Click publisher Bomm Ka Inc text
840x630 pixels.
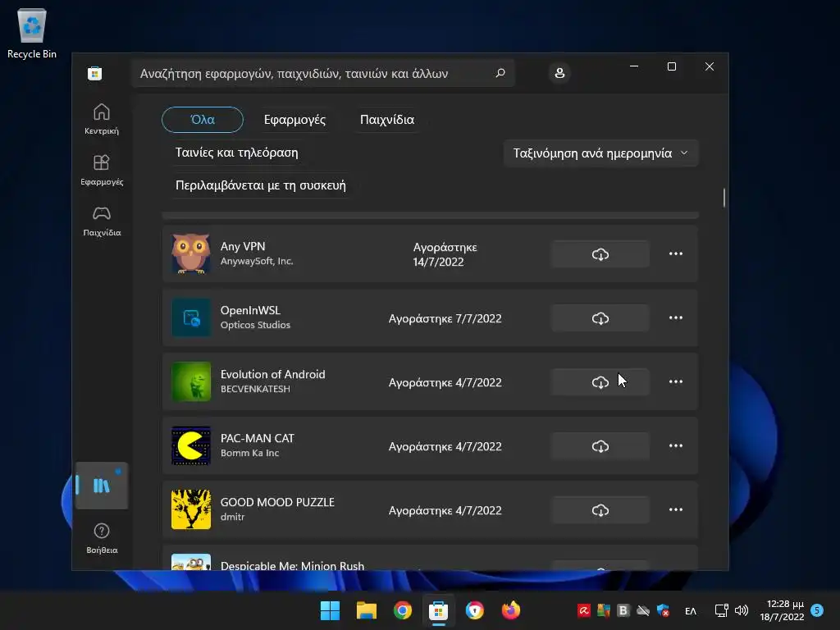click(x=249, y=453)
